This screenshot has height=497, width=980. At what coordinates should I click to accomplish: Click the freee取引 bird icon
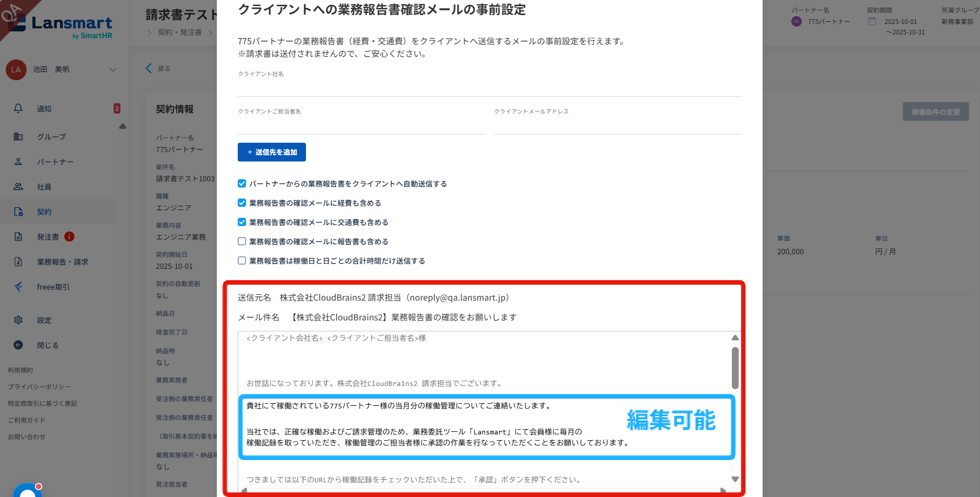[x=18, y=287]
